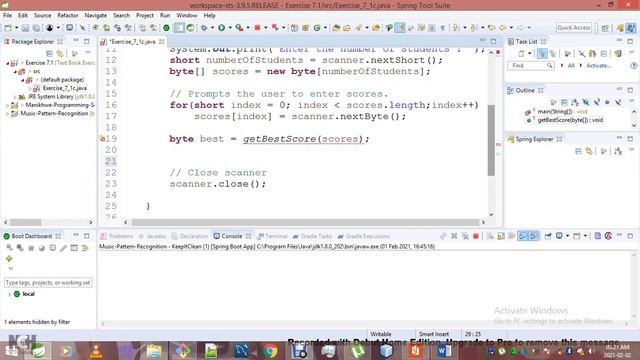640x360 pixels.
Task: Click the VLC cone icon in taskbar
Action: click(x=96, y=351)
